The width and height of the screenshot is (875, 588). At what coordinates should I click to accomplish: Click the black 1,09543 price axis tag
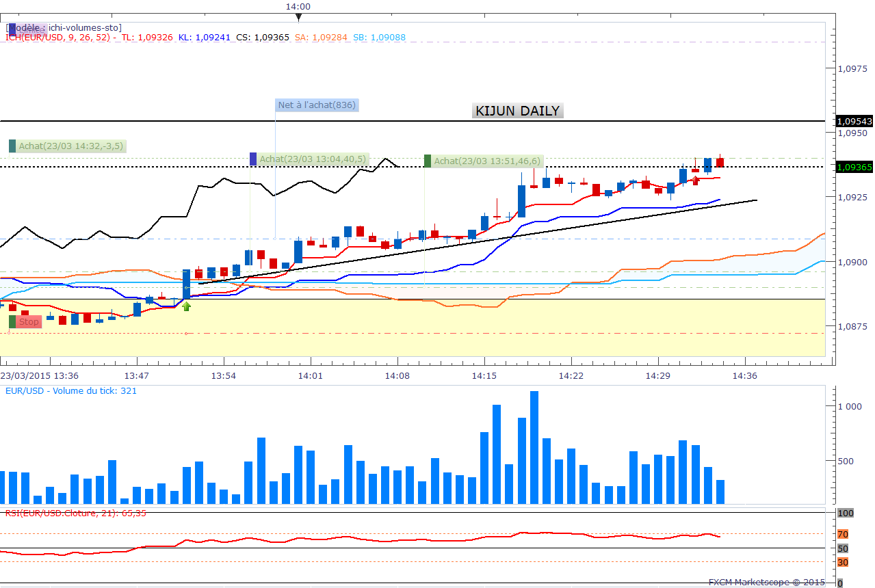854,121
